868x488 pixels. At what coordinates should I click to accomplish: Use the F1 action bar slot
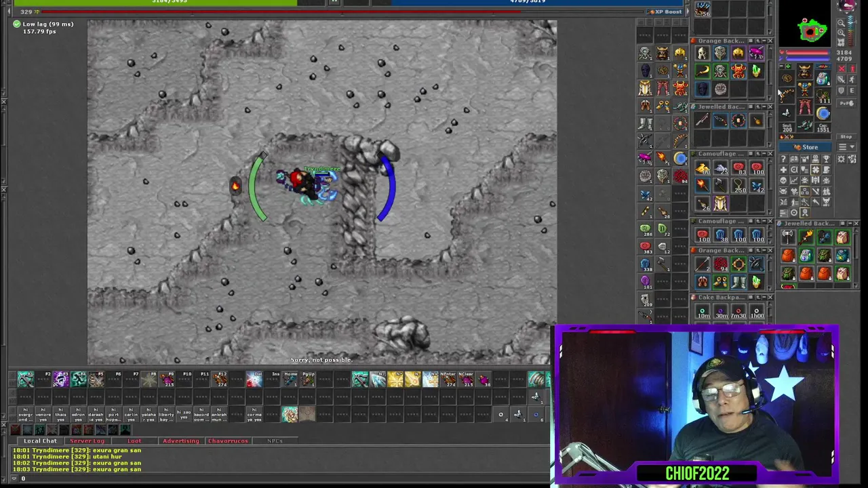point(26,380)
